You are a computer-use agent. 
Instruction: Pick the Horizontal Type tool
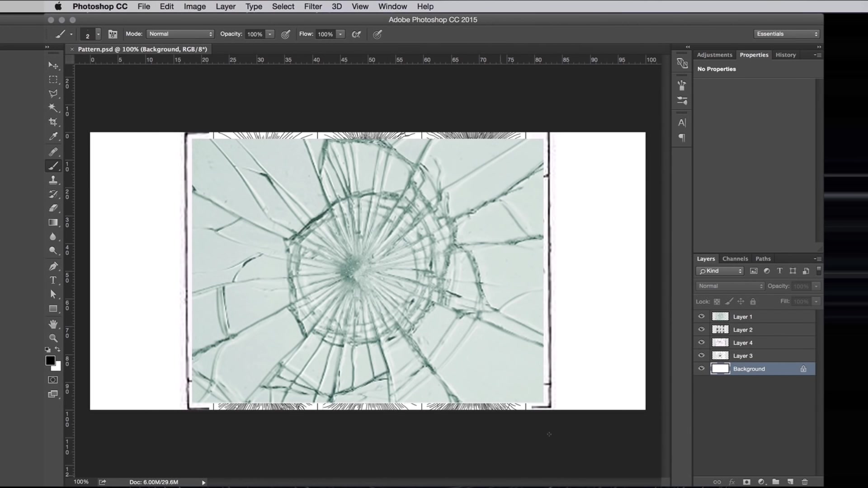point(53,280)
